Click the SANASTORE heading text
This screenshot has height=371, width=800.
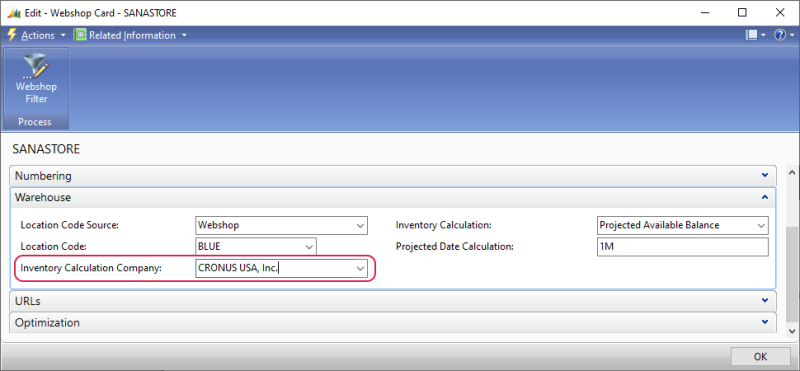click(45, 150)
